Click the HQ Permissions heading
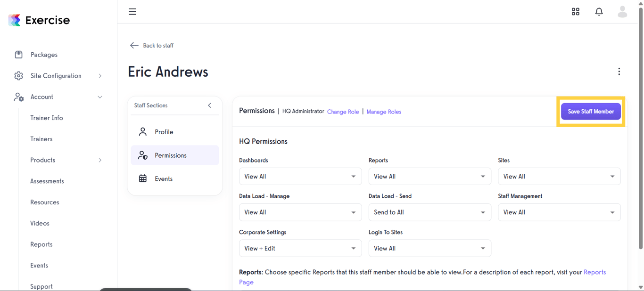 pyautogui.click(x=263, y=142)
